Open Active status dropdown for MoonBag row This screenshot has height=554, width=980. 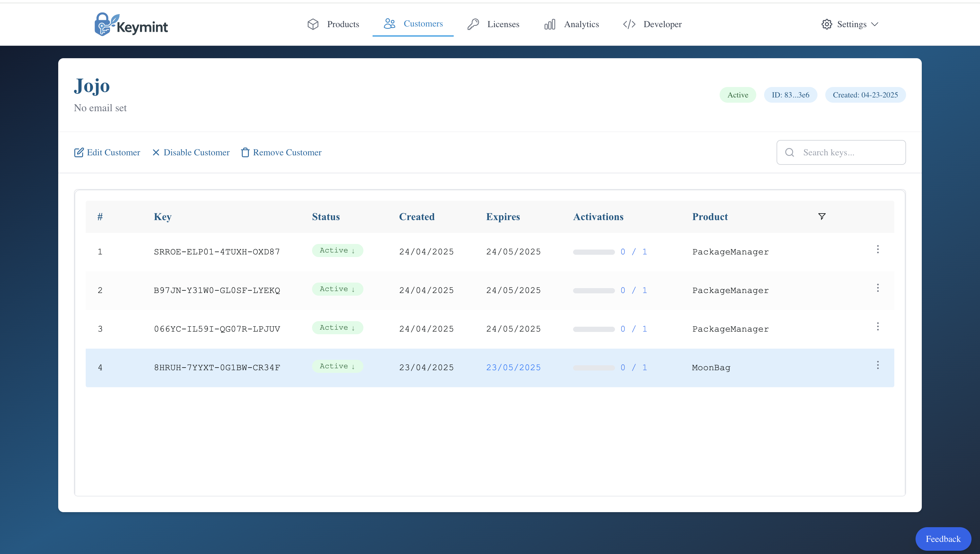[x=337, y=366]
